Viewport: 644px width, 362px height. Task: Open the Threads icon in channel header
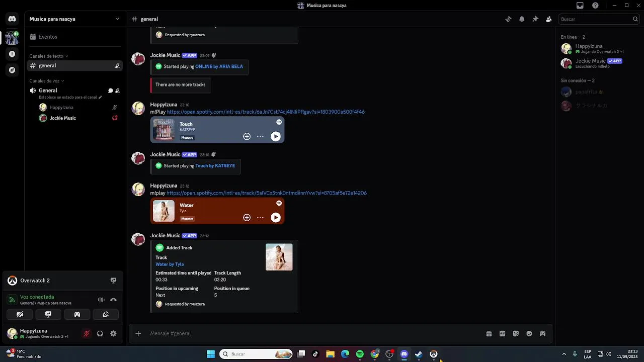click(x=508, y=19)
